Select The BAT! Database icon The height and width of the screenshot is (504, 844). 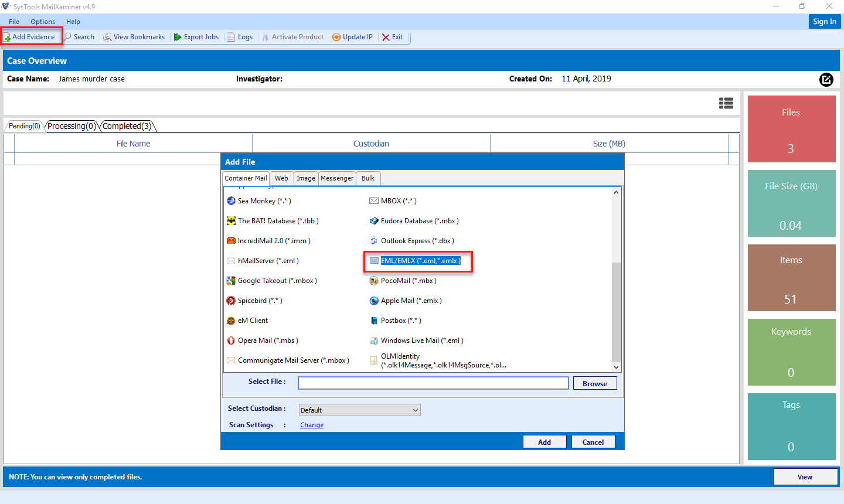coord(231,221)
